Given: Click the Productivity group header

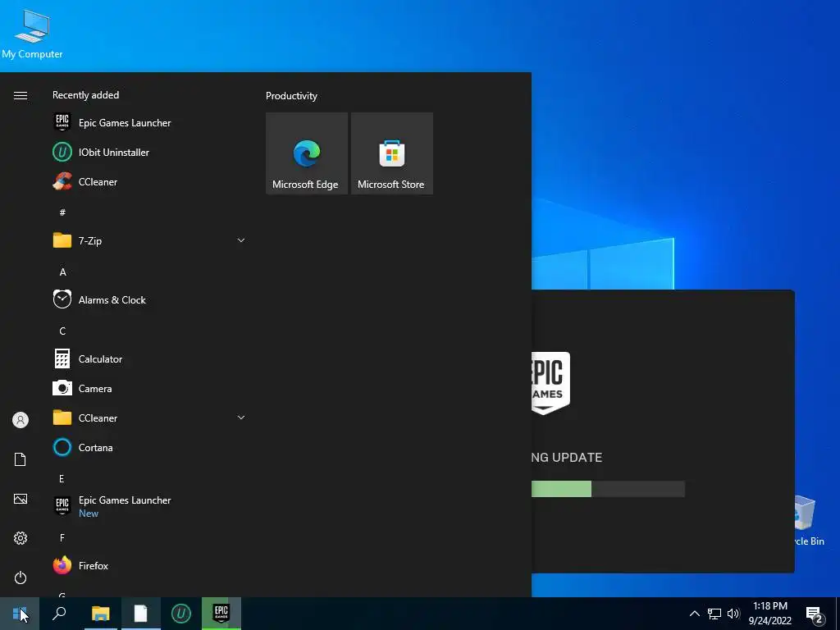Looking at the screenshot, I should (291, 96).
